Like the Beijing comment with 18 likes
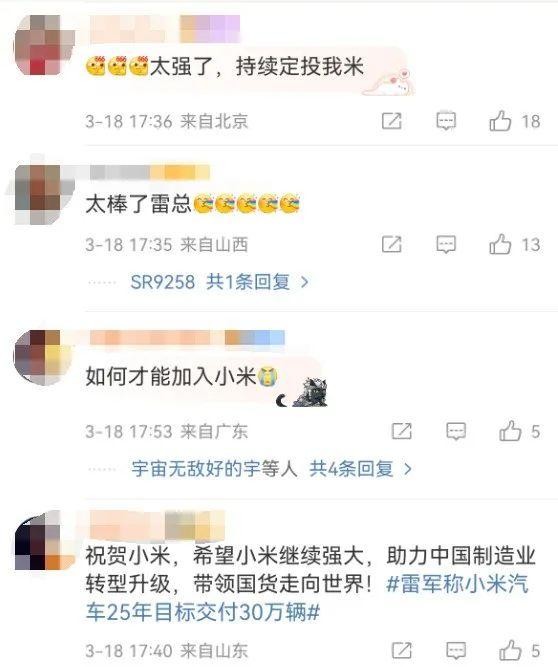Image resolution: width=558 pixels, height=667 pixels. pyautogui.click(x=500, y=121)
